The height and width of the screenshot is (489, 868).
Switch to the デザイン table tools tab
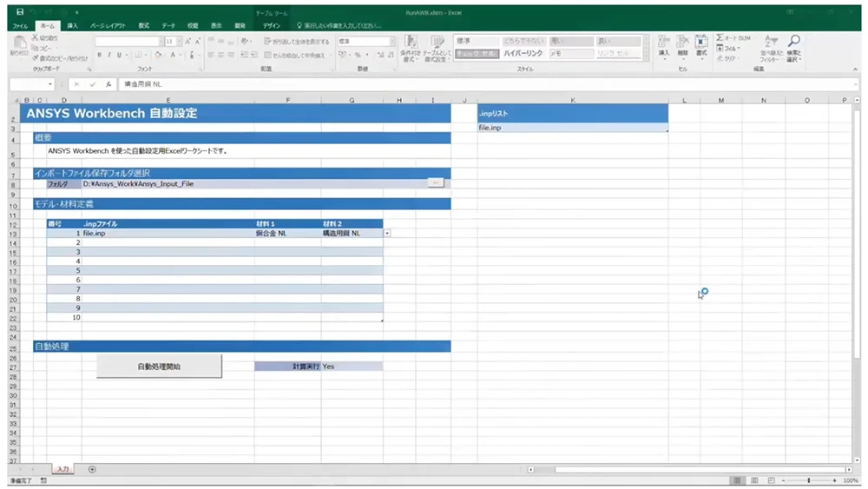[x=271, y=26]
